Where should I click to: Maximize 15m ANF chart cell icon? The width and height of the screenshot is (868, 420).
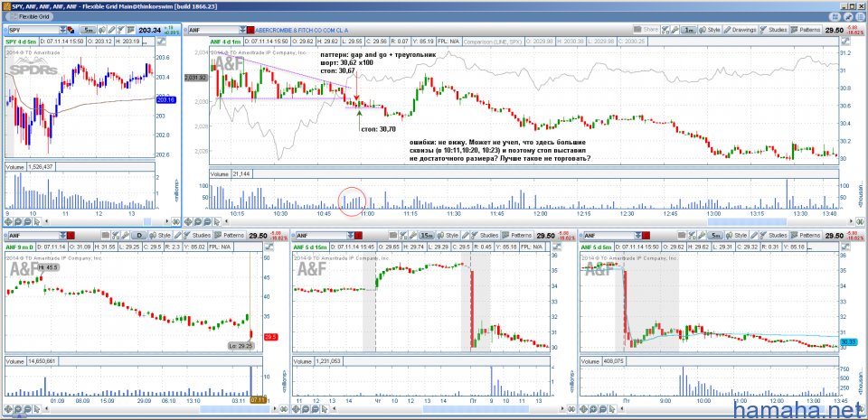tap(557, 246)
